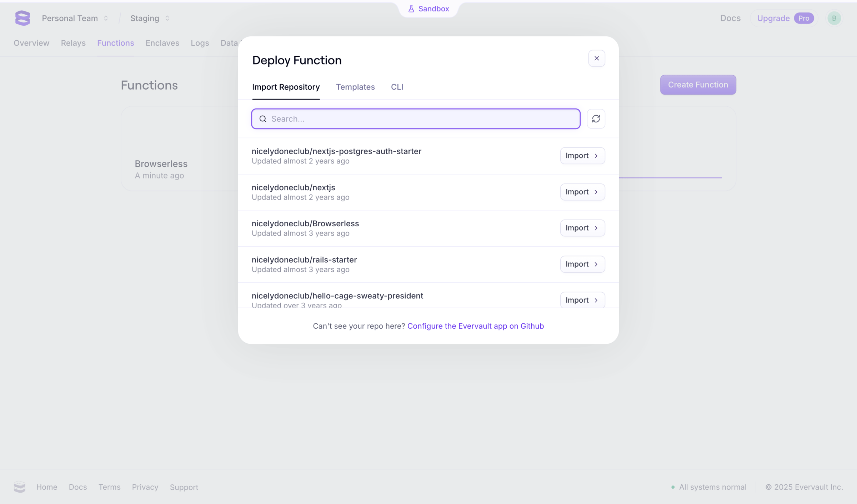Image resolution: width=857 pixels, height=504 pixels.
Task: Switch to the Templates tab
Action: (x=355, y=87)
